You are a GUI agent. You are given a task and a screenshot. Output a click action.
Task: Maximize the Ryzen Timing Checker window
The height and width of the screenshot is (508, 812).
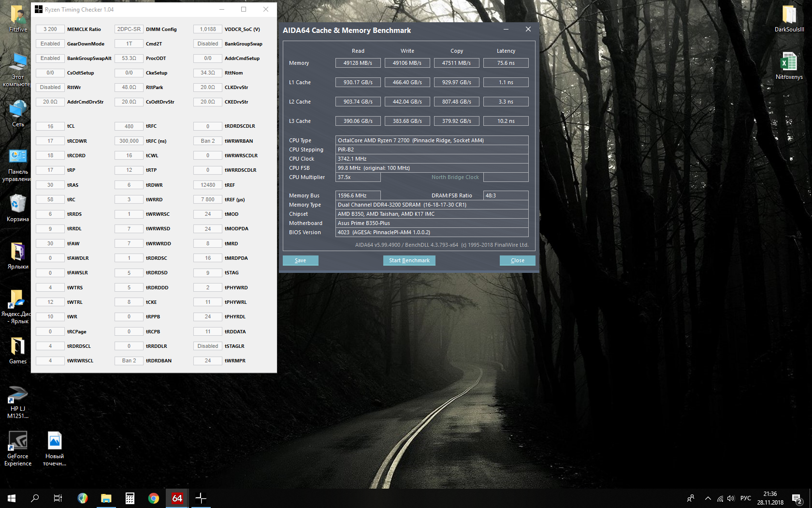[244, 9]
